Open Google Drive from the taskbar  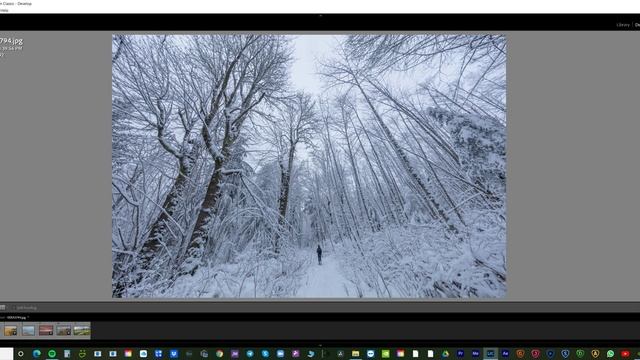point(445,354)
